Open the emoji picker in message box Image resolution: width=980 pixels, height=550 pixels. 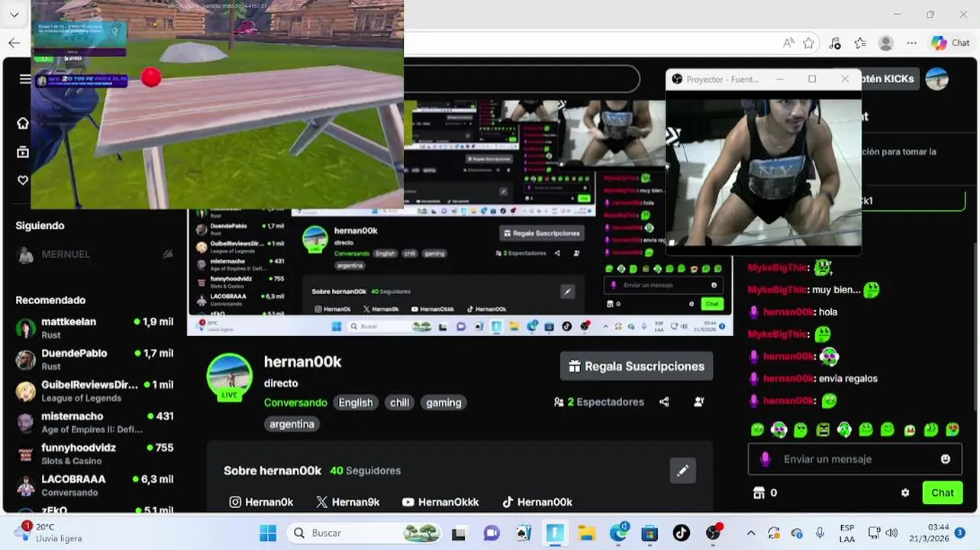tap(946, 459)
